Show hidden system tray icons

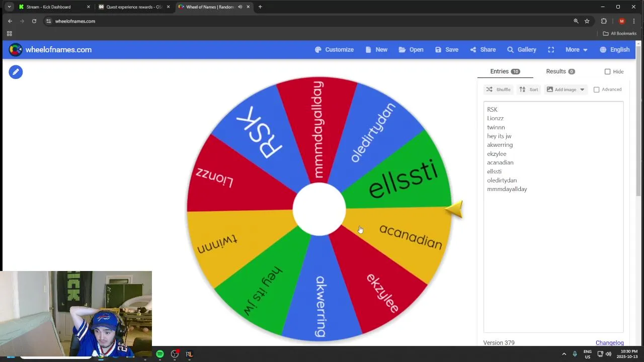coord(564,354)
